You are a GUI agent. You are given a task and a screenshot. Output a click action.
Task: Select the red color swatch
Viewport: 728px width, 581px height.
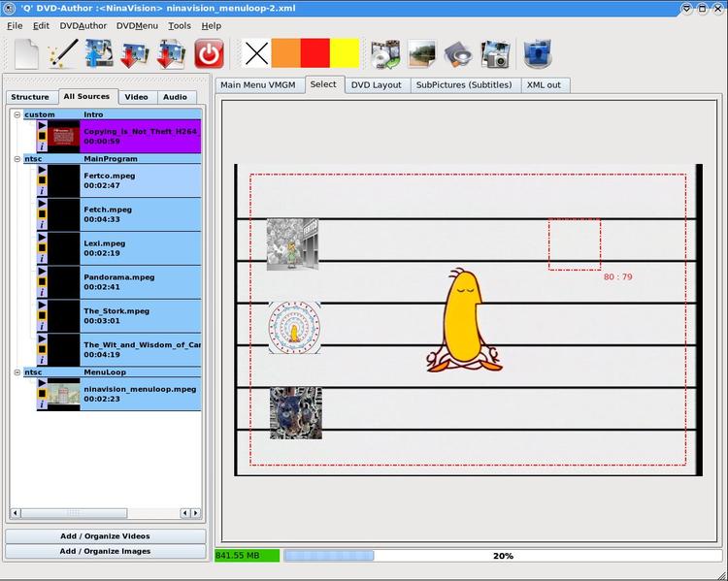click(315, 53)
